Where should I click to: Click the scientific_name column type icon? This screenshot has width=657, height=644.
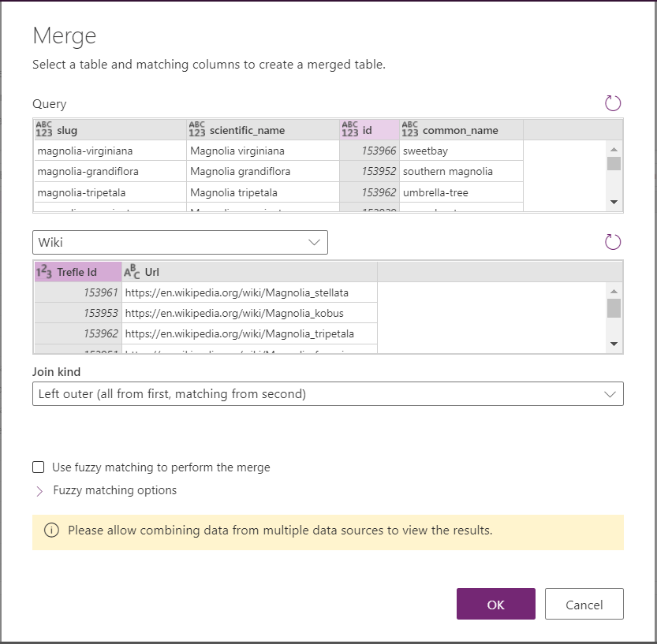196,129
